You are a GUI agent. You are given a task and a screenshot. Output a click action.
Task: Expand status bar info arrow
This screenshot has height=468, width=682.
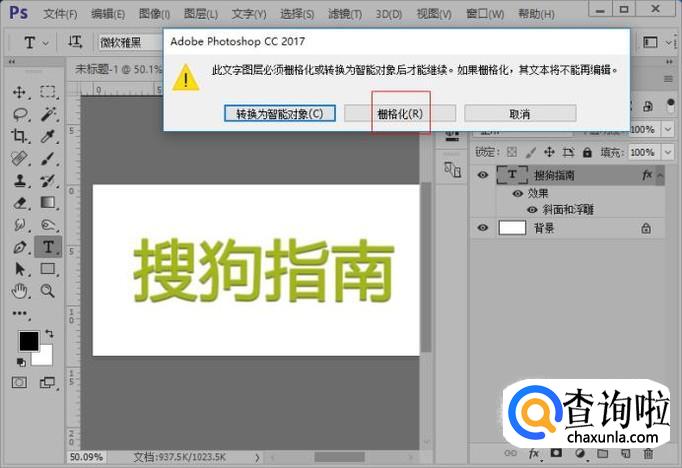pyautogui.click(x=257, y=457)
